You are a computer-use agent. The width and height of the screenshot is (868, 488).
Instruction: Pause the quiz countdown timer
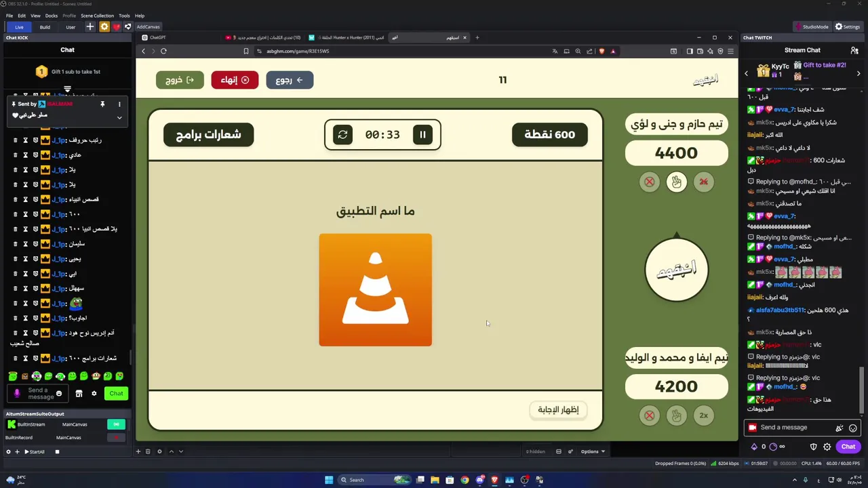(x=422, y=135)
